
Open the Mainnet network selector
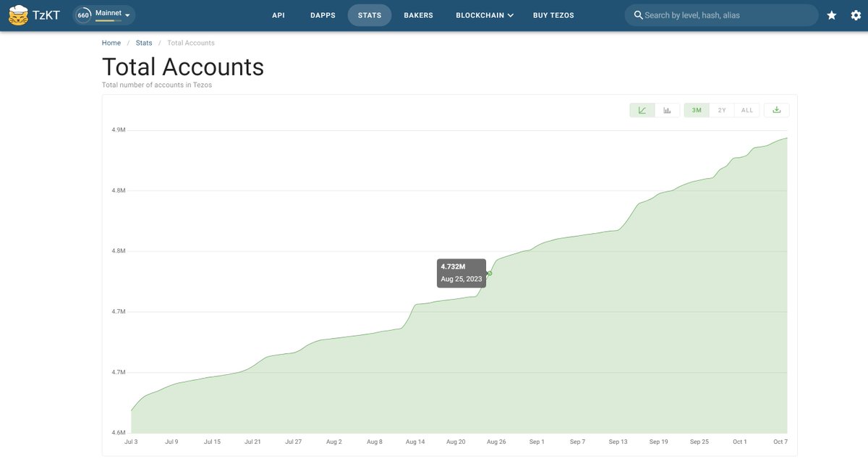coord(104,14)
